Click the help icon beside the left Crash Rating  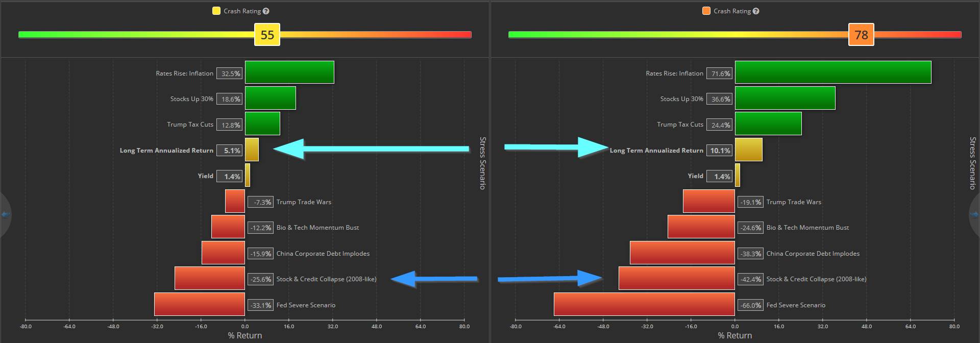pyautogui.click(x=266, y=11)
